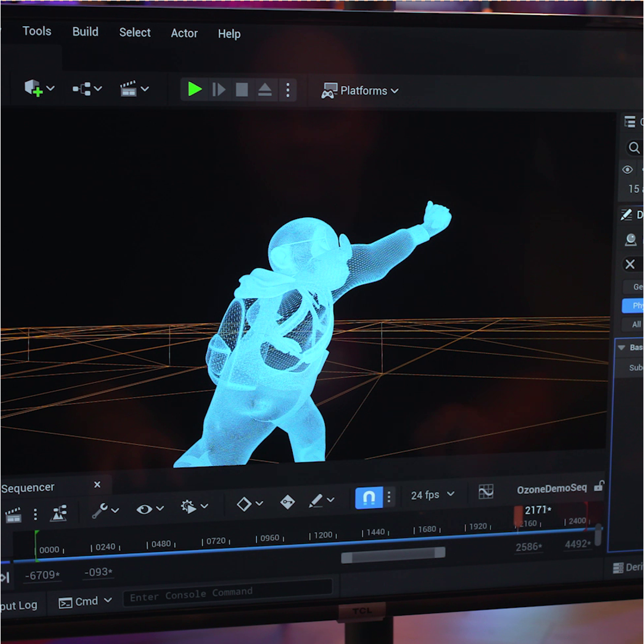Open the Build menu
Viewport: 644px width, 644px height.
(85, 32)
